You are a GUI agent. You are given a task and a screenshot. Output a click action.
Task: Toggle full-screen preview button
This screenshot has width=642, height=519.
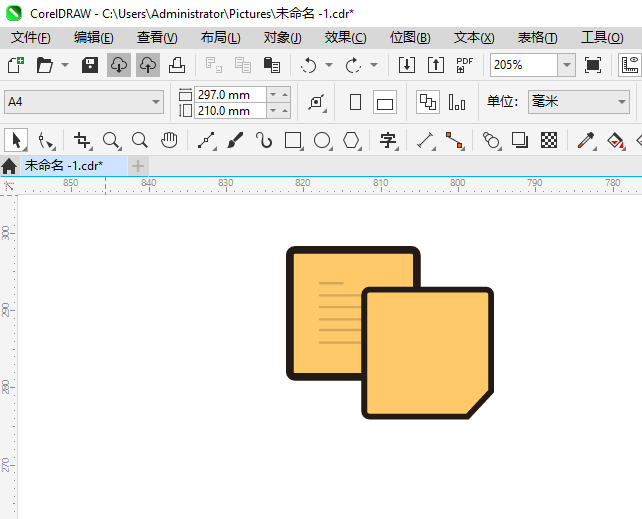593,65
